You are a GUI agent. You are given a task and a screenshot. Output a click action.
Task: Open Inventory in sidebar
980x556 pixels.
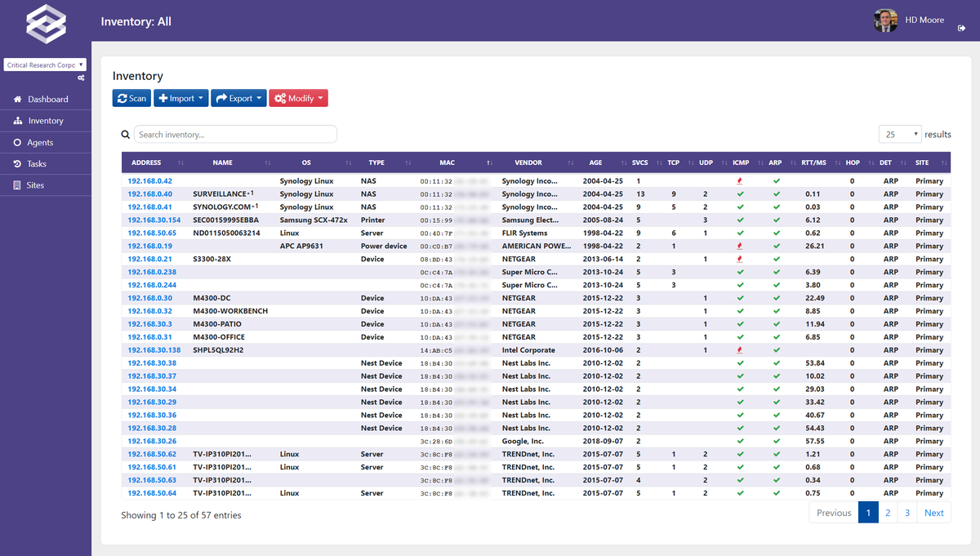tap(46, 121)
